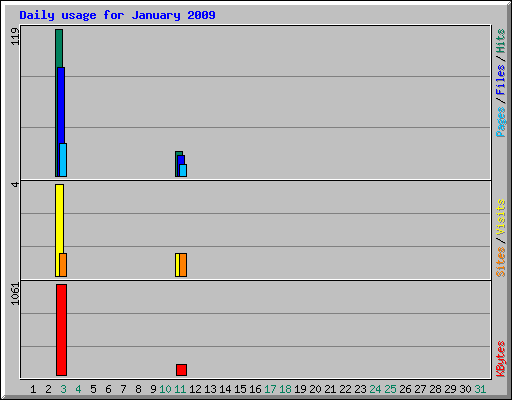Click day '28' on the x-axis
This screenshot has height=400, width=512.
435,389
